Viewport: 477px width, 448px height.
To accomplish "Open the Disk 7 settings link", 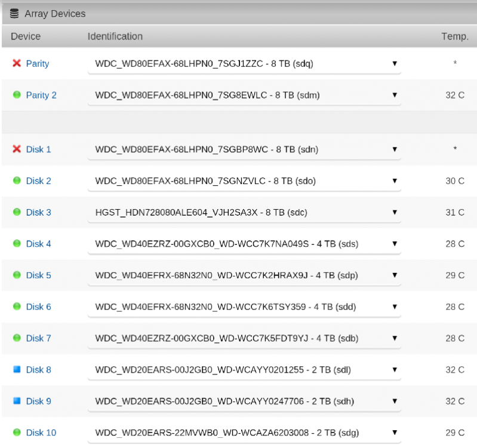I will pyautogui.click(x=38, y=338).
